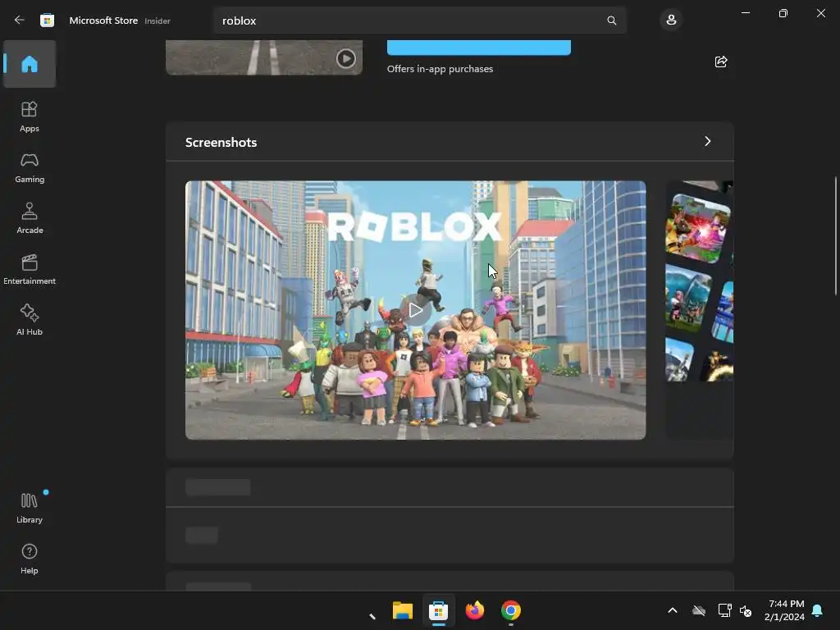
Task: Click the Screenshots section heading
Action: coord(221,143)
